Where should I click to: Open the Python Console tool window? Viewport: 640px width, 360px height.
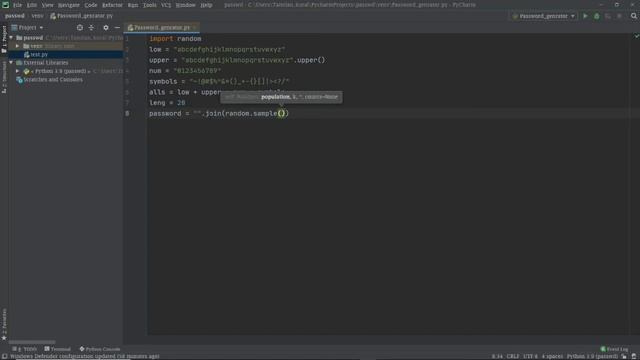pyautogui.click(x=100, y=349)
